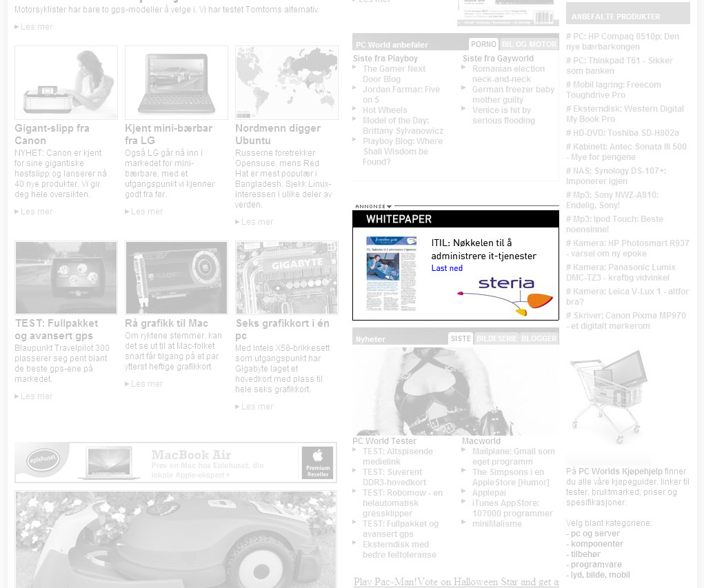This screenshot has width=704, height=588.
Task: Click the 'Last ned' whitepaper link
Action: [x=447, y=268]
